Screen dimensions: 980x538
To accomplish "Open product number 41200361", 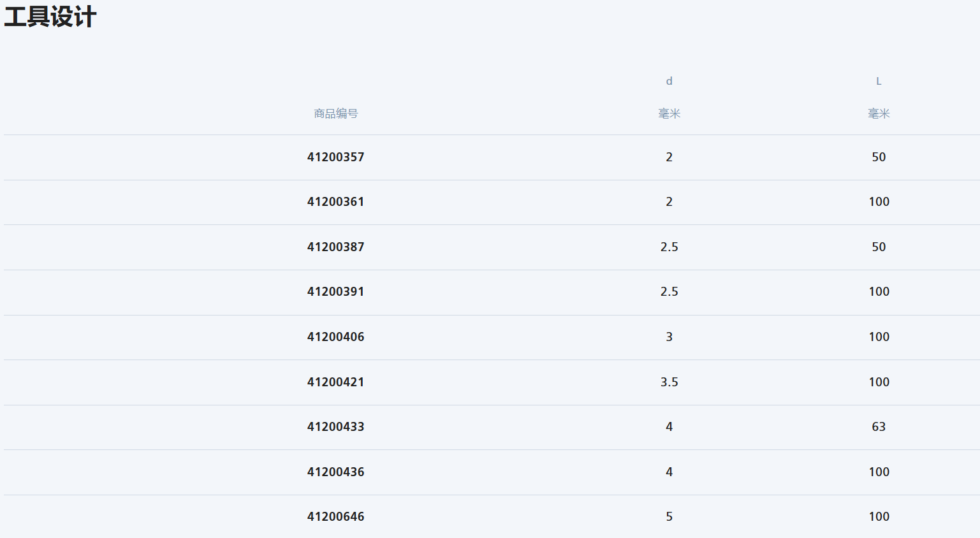I will click(x=335, y=201).
